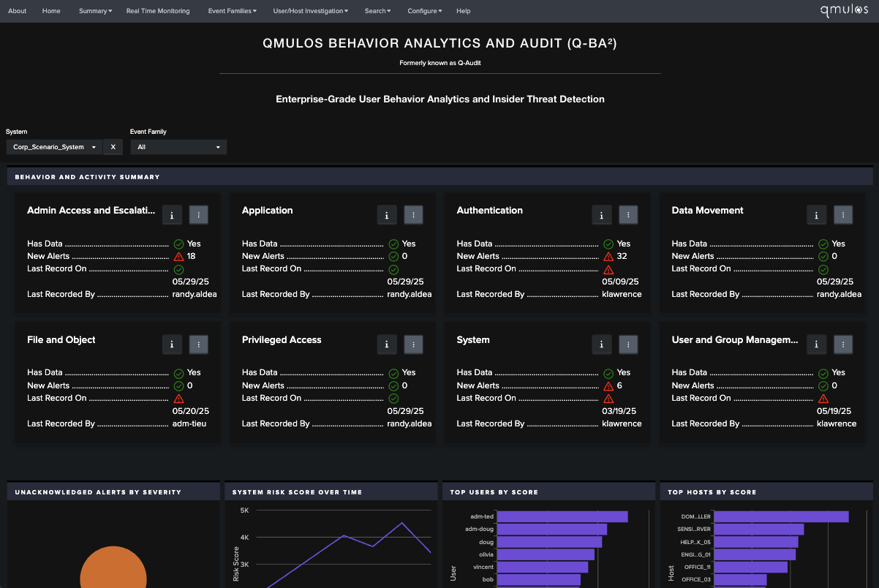Show info for File and Object card

coord(172,344)
